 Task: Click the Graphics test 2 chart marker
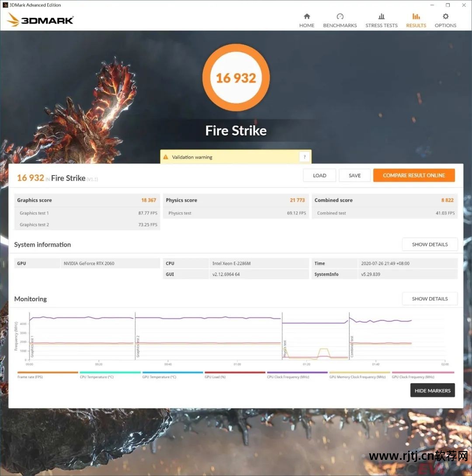[138, 346]
